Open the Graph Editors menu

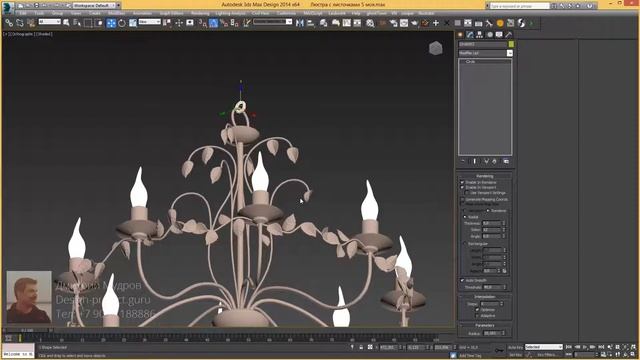[171, 13]
